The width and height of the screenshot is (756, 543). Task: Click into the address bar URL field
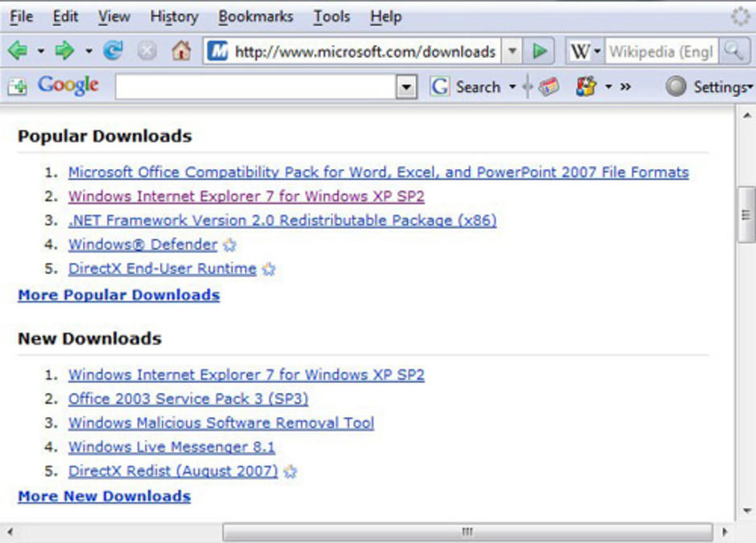pos(364,51)
